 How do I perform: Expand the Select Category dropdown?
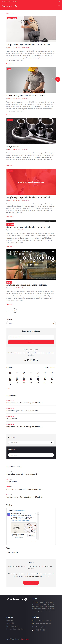[31, 455]
